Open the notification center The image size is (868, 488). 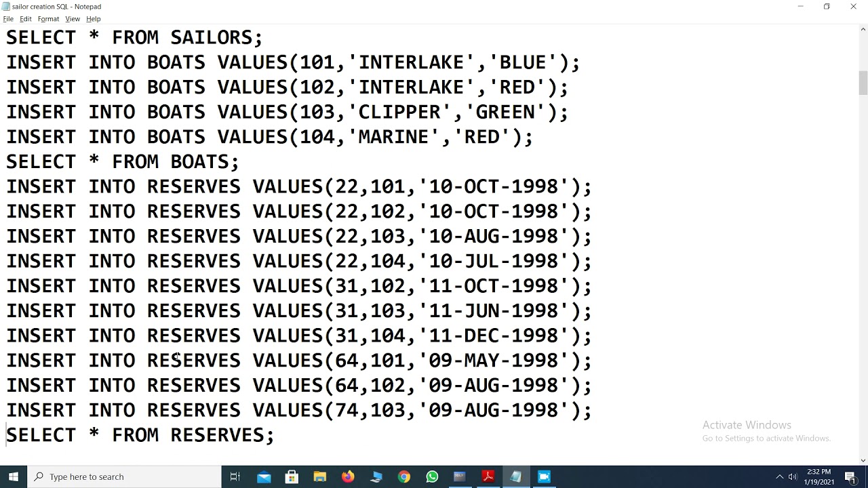coord(850,476)
